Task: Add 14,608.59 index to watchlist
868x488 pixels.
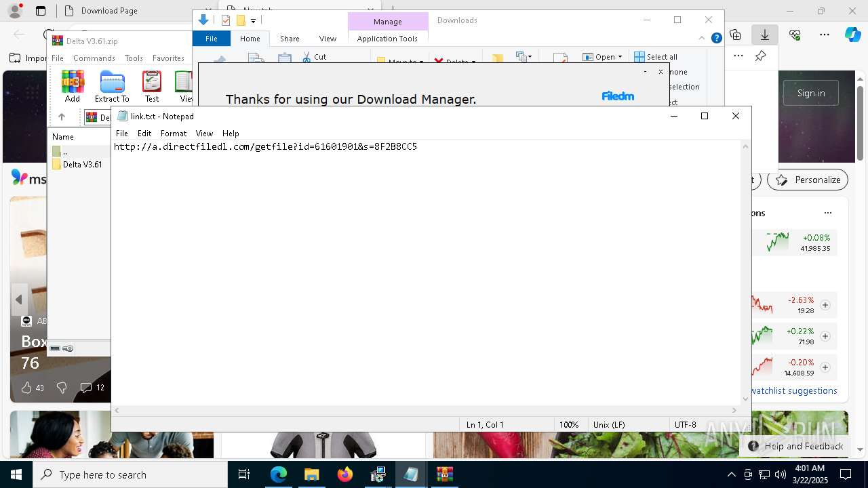Action: 825,367
